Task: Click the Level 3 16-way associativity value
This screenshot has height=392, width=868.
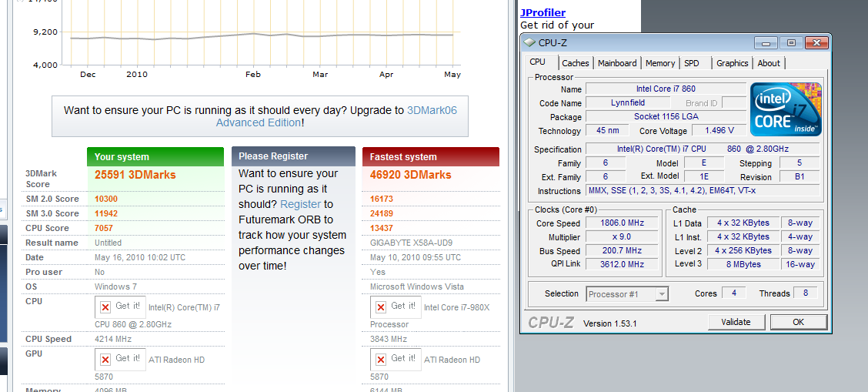Action: [x=800, y=264]
